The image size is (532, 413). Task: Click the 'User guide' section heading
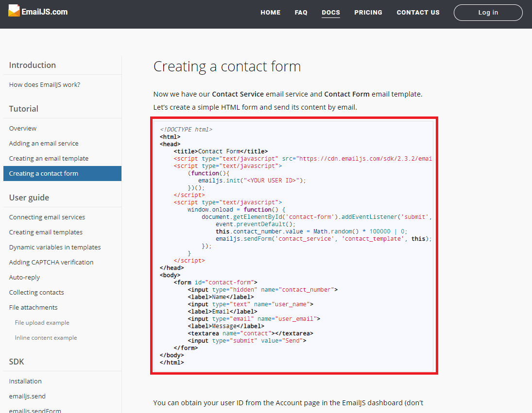click(29, 198)
